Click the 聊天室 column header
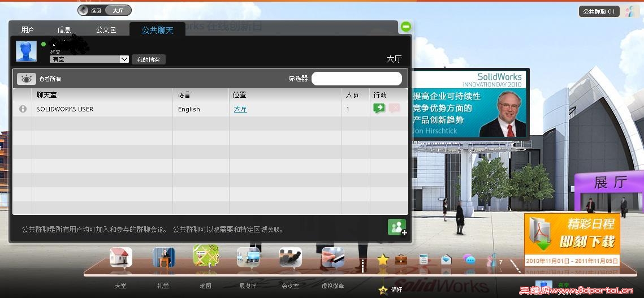 [46, 95]
